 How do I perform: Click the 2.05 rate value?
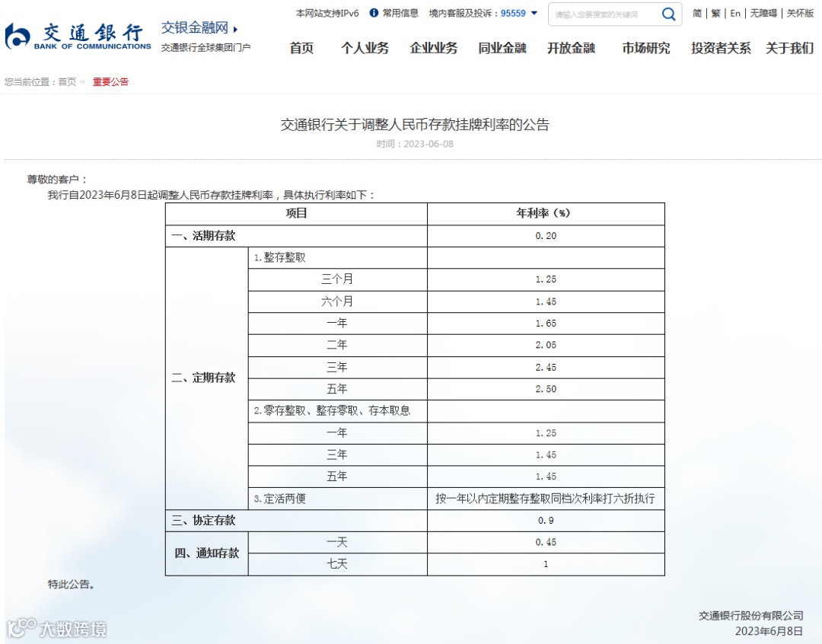click(546, 345)
